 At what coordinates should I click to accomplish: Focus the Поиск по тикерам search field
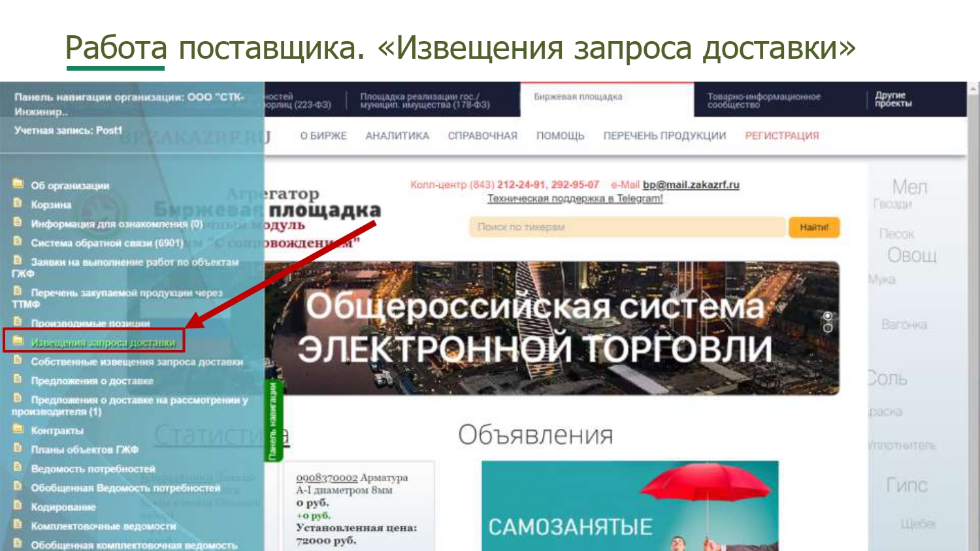[x=627, y=227]
